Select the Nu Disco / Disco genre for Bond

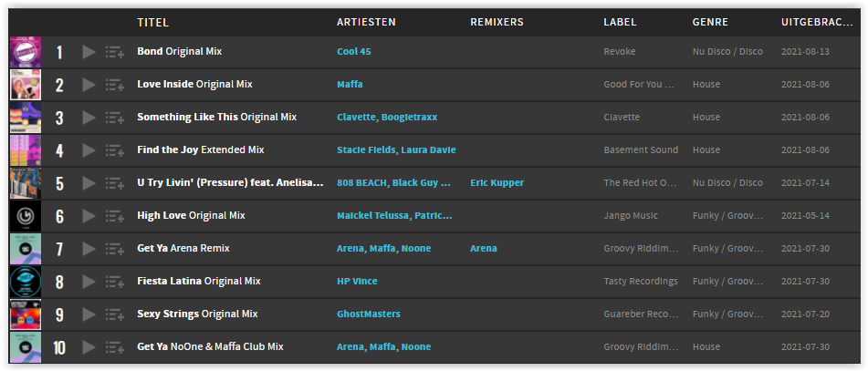[727, 51]
